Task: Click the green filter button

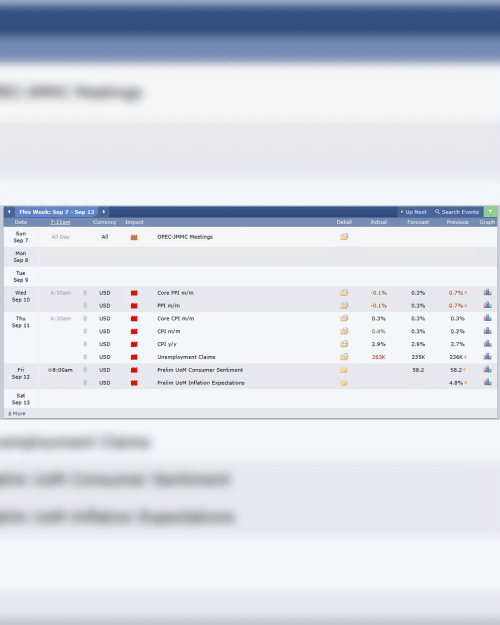Action: pyautogui.click(x=490, y=212)
